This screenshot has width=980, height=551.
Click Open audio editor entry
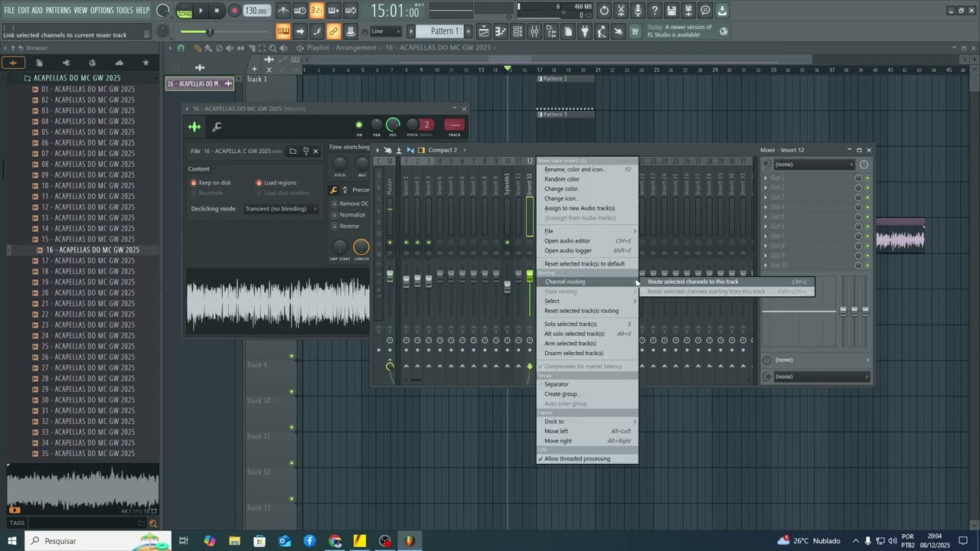coord(587,241)
